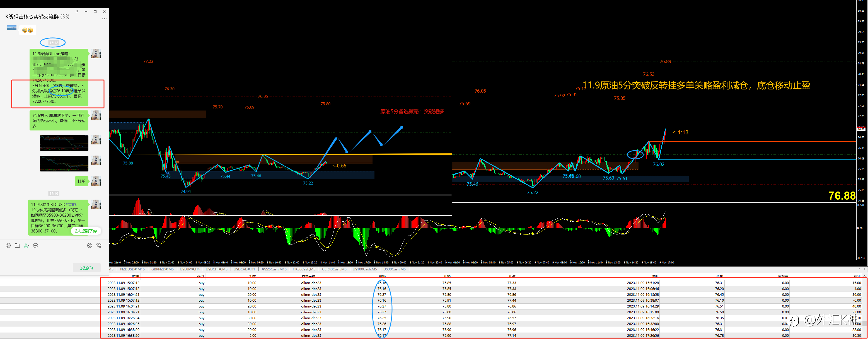This screenshot has width=868, height=339.
Task: Open the file folder icon in the chat toolbar
Action: click(x=17, y=246)
